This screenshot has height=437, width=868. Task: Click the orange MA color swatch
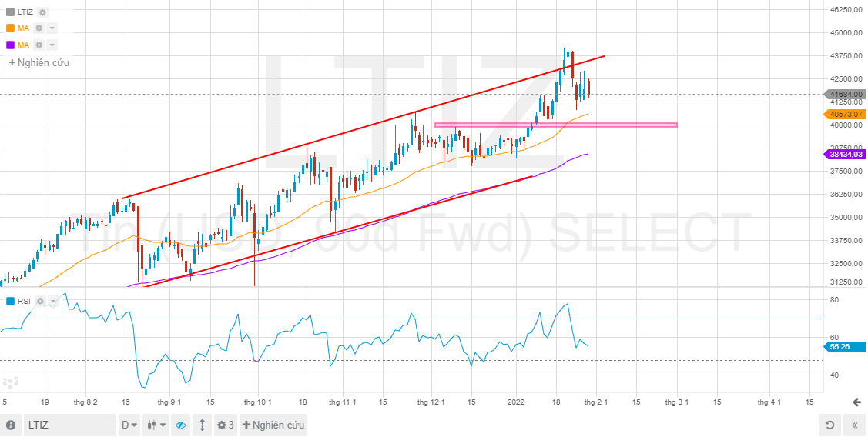[x=11, y=28]
